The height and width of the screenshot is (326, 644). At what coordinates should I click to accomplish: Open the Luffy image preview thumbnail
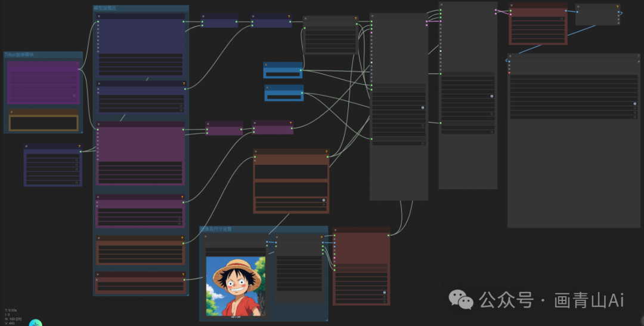[x=236, y=287]
